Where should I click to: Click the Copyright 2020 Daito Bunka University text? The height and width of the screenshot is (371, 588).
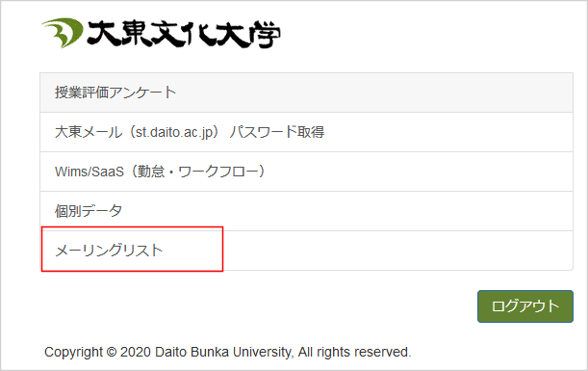coord(228,353)
